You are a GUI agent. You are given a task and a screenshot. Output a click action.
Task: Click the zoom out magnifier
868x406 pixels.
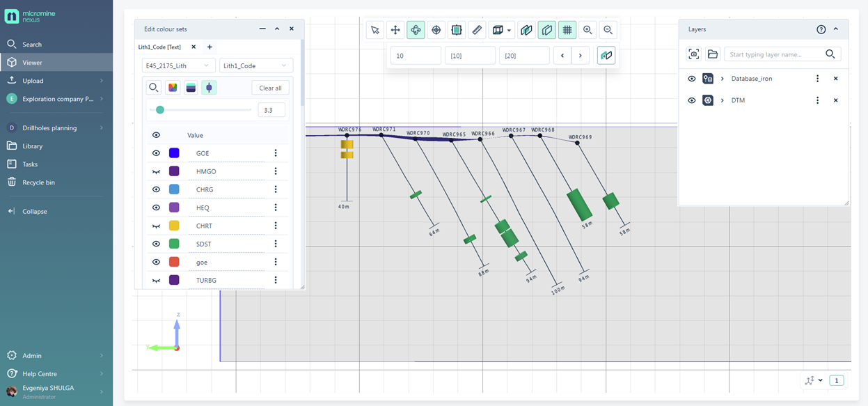[x=608, y=30]
